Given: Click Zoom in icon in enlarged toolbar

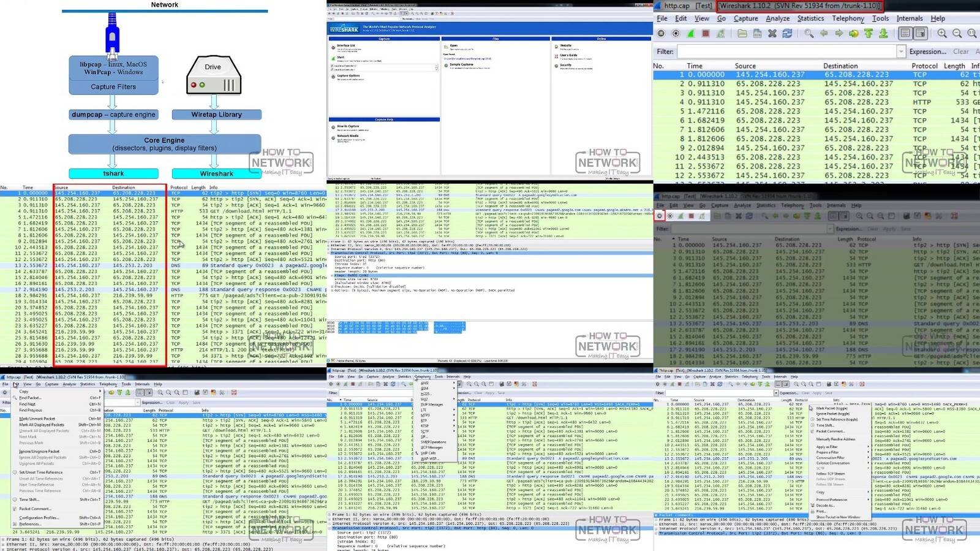Looking at the screenshot, I should click(x=942, y=34).
